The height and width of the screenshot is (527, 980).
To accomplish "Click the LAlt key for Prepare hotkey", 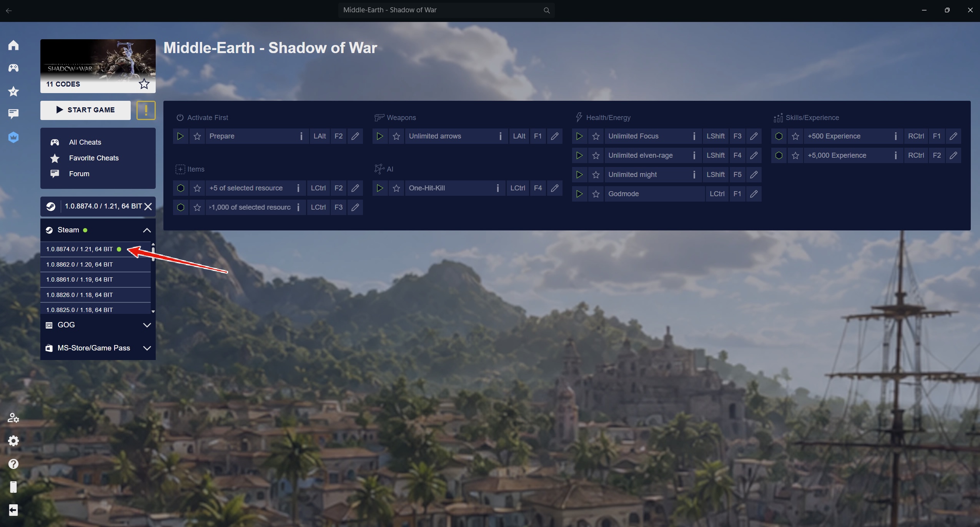I will [320, 136].
